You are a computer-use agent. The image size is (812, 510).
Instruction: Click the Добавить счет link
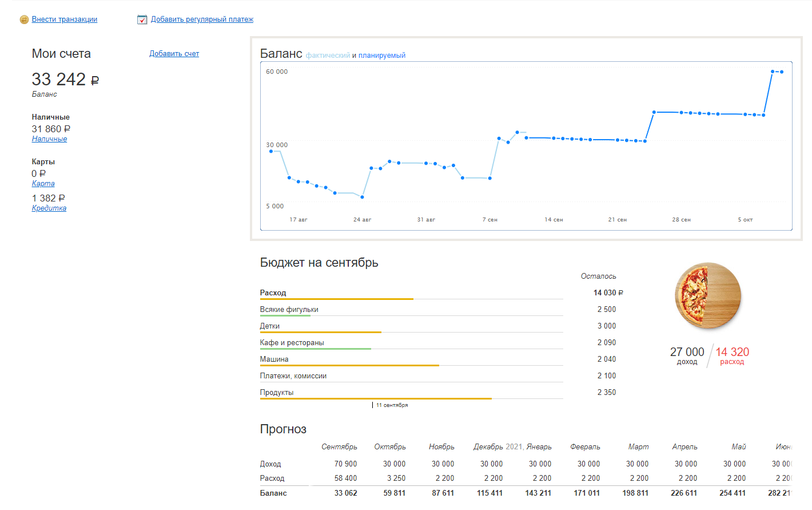tap(174, 54)
